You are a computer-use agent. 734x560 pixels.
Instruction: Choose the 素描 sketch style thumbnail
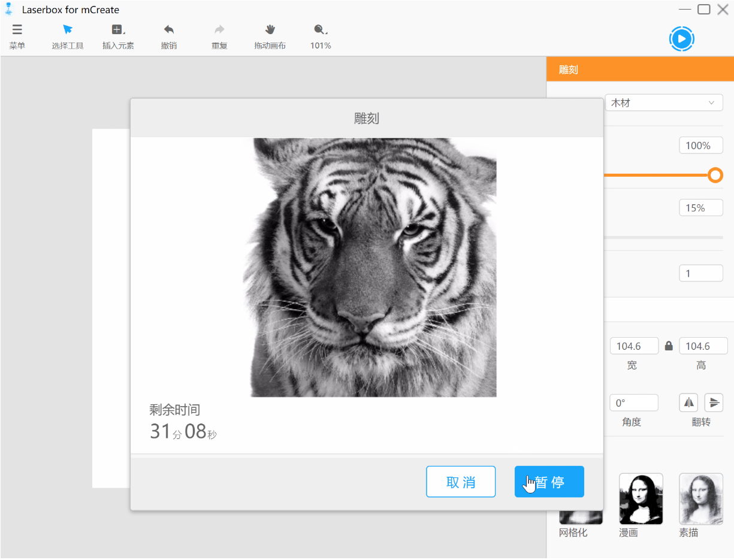pos(701,498)
